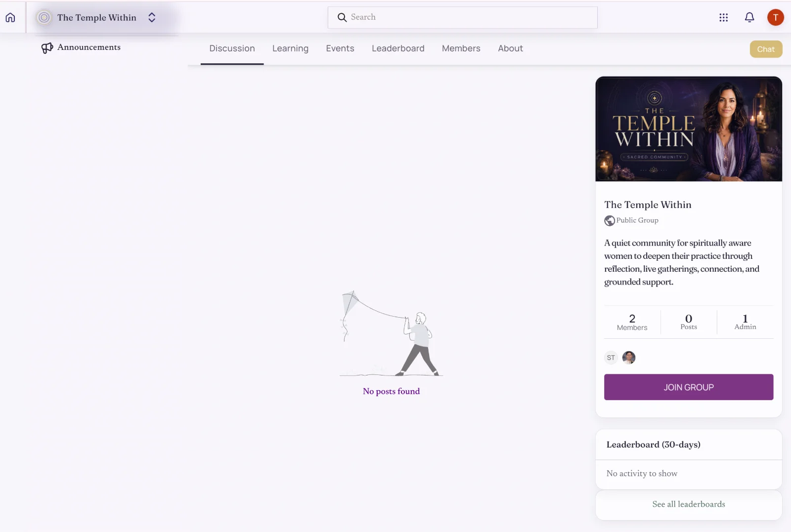
Task: Click the No activity to show text
Action: (642, 474)
